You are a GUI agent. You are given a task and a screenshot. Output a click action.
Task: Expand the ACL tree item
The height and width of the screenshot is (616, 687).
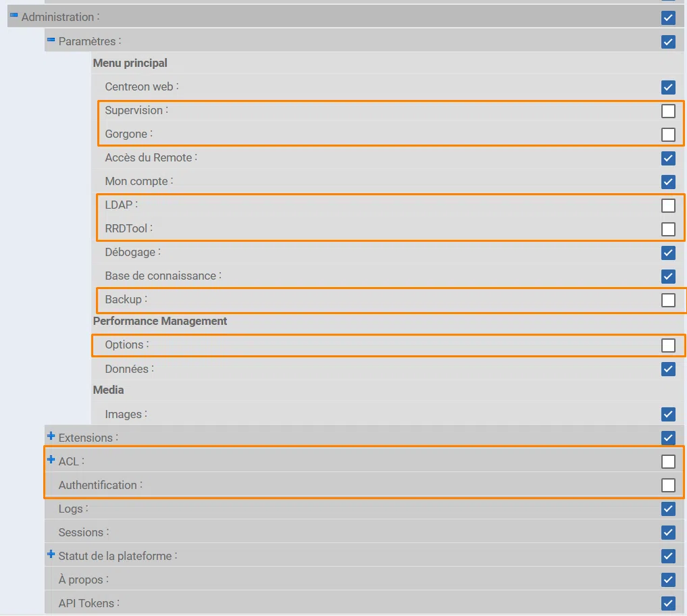click(50, 461)
